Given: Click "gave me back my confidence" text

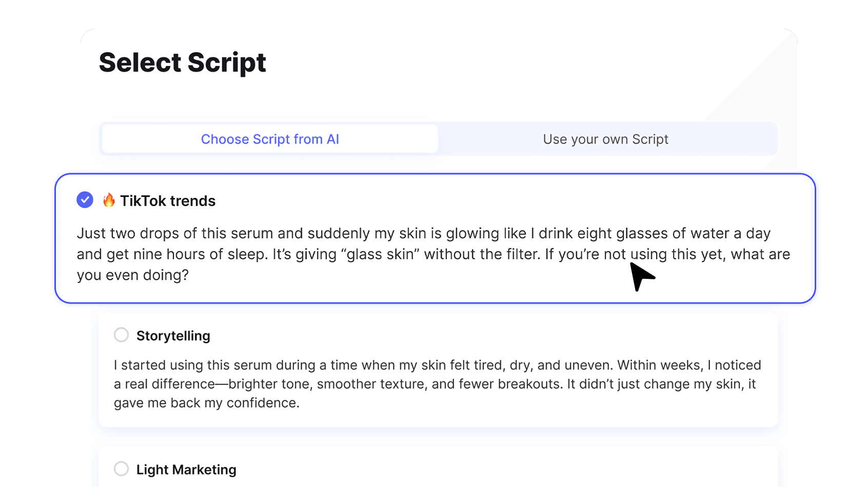Looking at the screenshot, I should click(206, 403).
